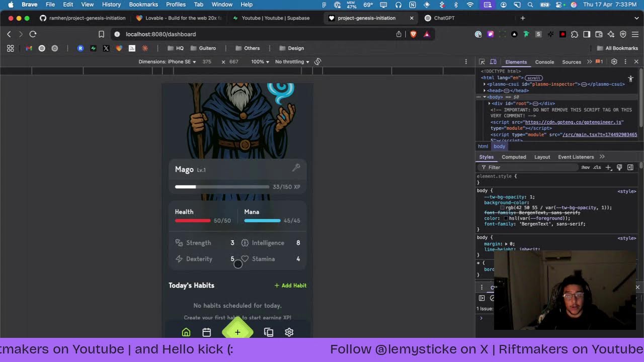
Task: Select body in DOM breadcrumb
Action: [x=499, y=146]
